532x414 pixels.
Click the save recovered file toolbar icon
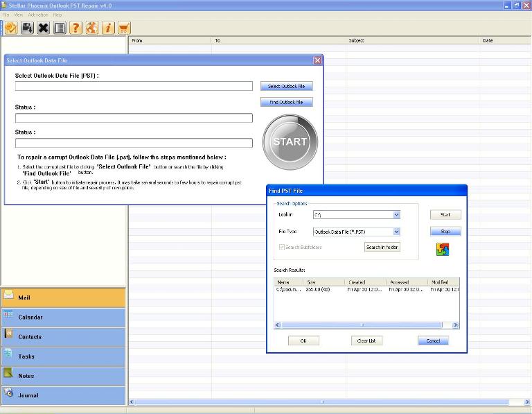point(27,28)
